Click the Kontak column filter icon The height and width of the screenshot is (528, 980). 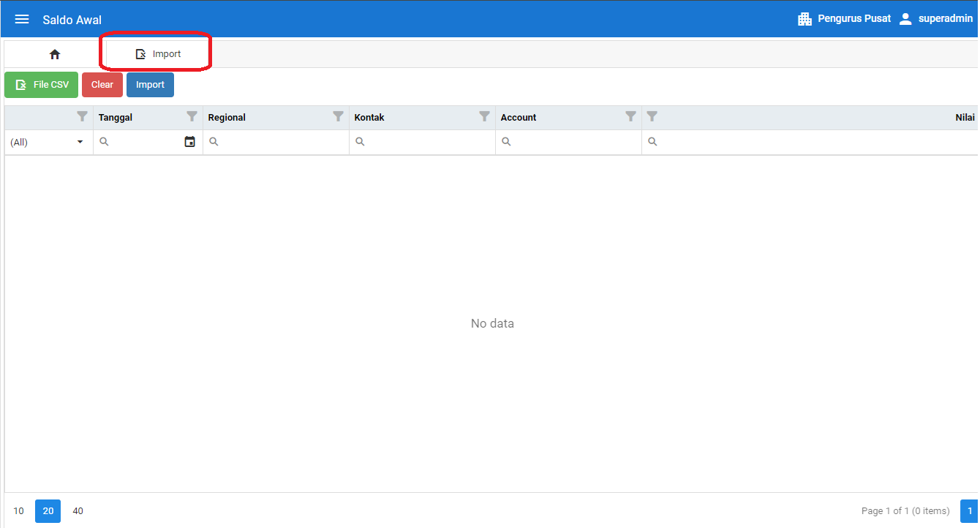484,117
